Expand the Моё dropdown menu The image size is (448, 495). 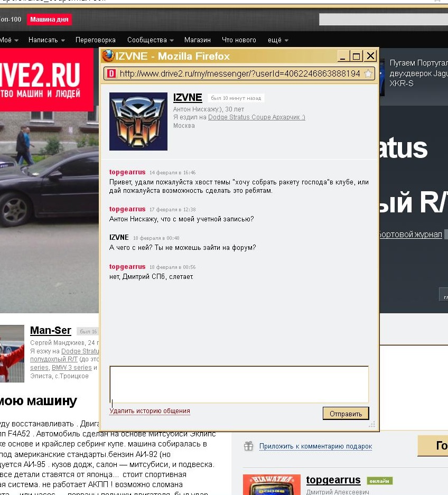9,40
